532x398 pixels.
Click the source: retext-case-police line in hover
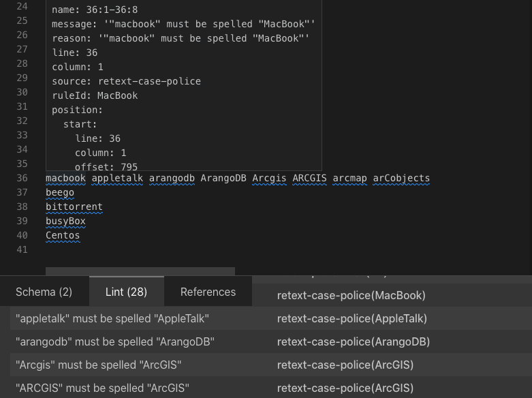pyautogui.click(x=126, y=81)
